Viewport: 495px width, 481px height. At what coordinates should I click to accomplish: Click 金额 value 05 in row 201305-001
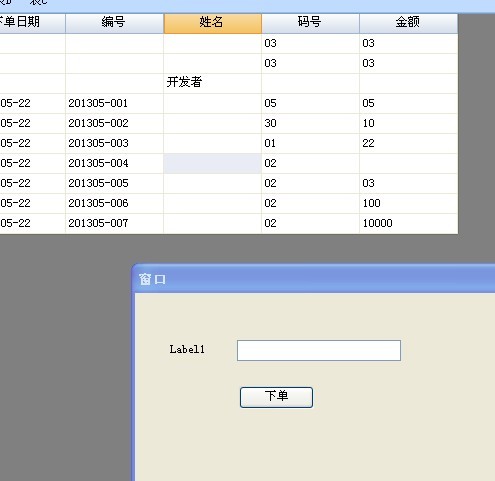point(408,103)
